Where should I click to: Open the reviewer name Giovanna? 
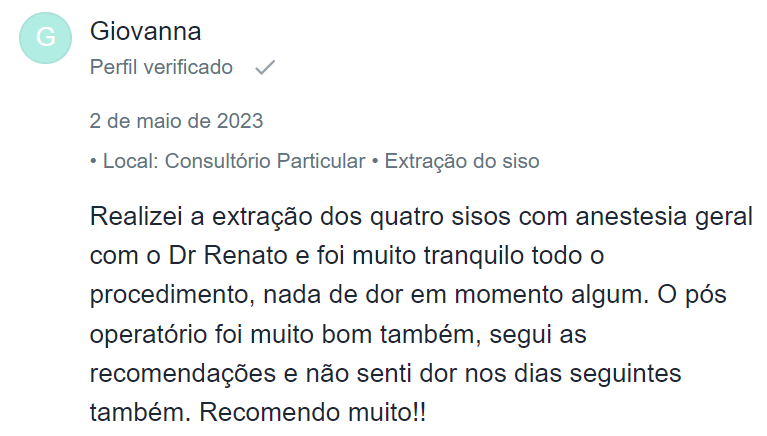[146, 32]
